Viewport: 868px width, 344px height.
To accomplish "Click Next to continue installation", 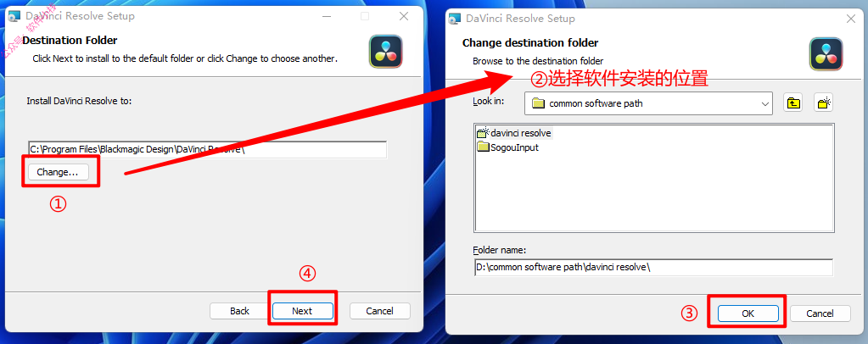I will (302, 311).
